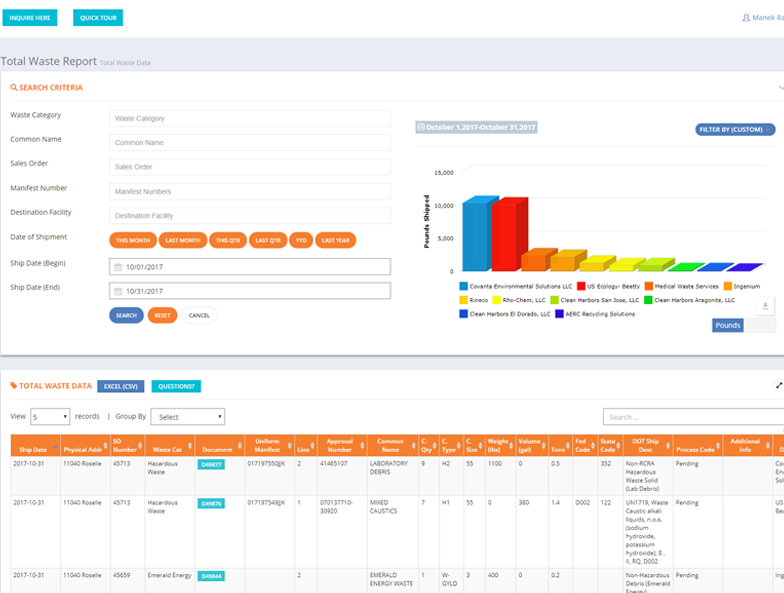
Task: Click the Sales Order input field
Action: click(x=250, y=167)
